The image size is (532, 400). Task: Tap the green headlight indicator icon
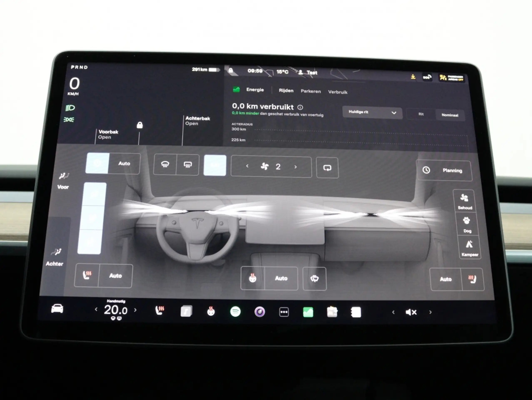point(70,107)
